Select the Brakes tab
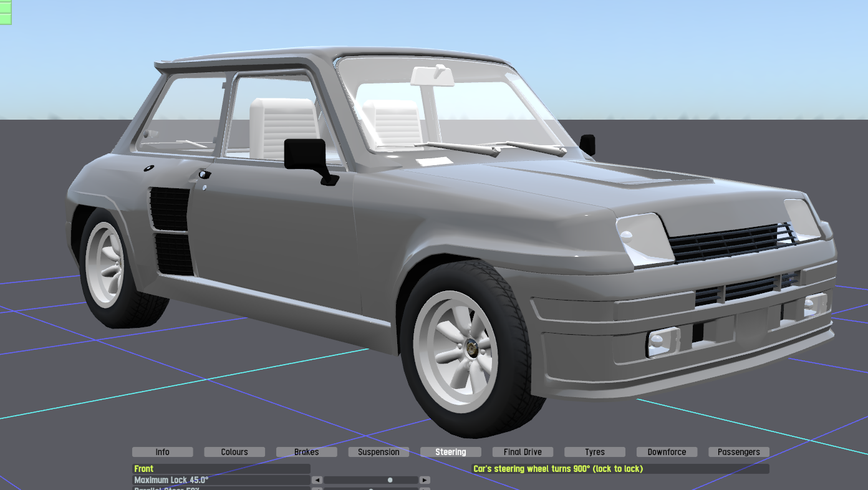868x490 pixels. tap(307, 452)
